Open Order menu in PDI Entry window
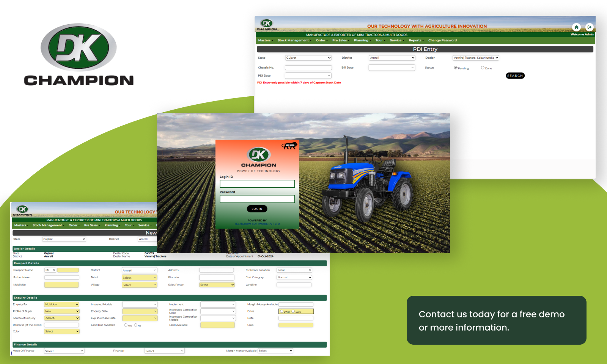This screenshot has height=364, width=607. 321,41
